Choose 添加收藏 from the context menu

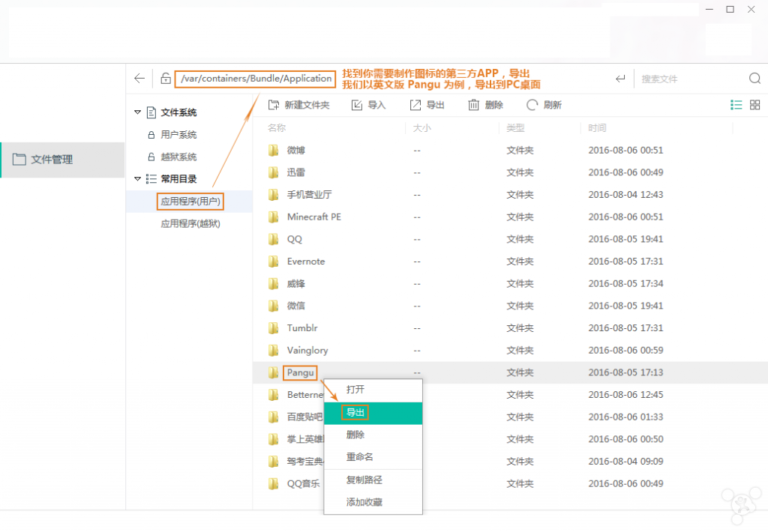click(373, 502)
